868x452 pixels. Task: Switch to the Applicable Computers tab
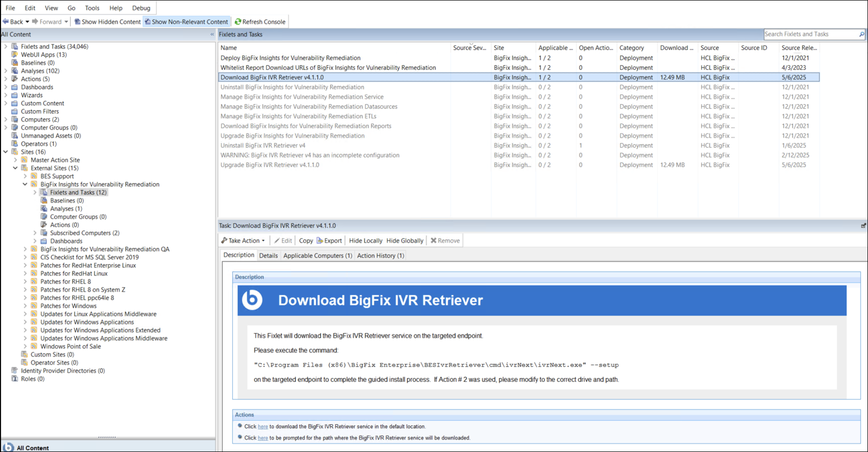coord(317,256)
